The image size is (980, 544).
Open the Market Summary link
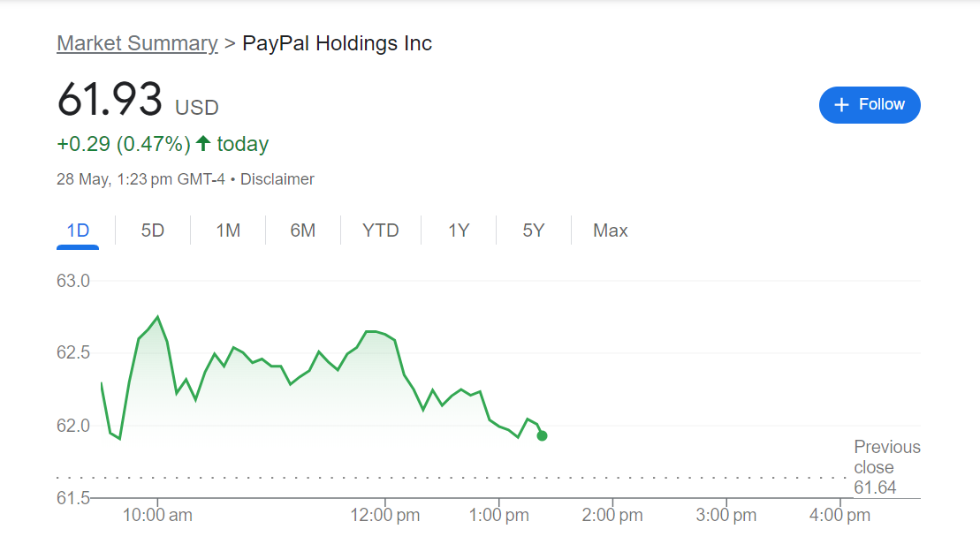137,42
